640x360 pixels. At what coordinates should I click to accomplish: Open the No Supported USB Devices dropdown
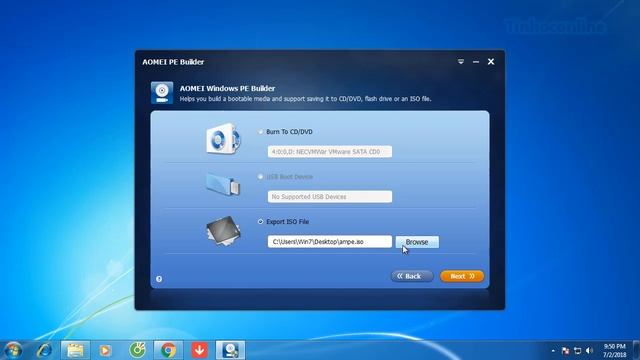pyautogui.click(x=330, y=196)
